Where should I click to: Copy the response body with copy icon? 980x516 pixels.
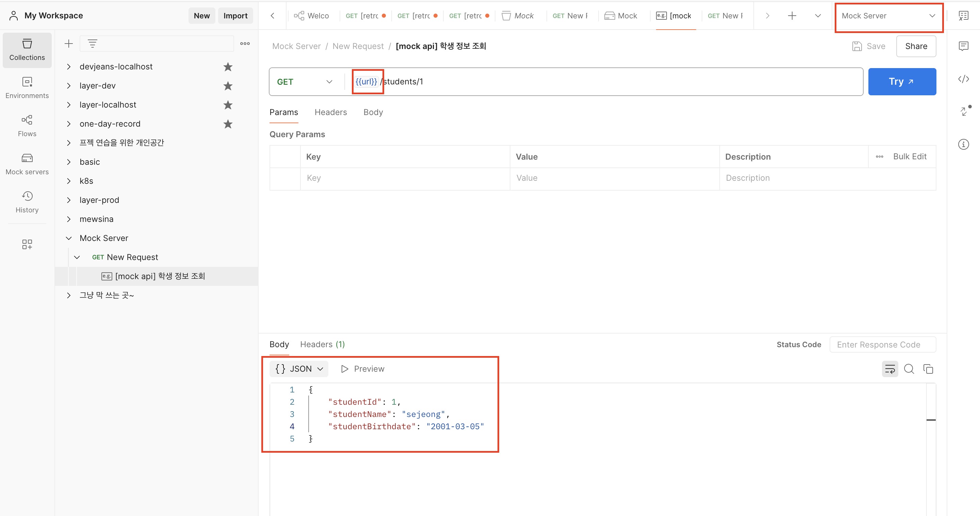pyautogui.click(x=928, y=369)
